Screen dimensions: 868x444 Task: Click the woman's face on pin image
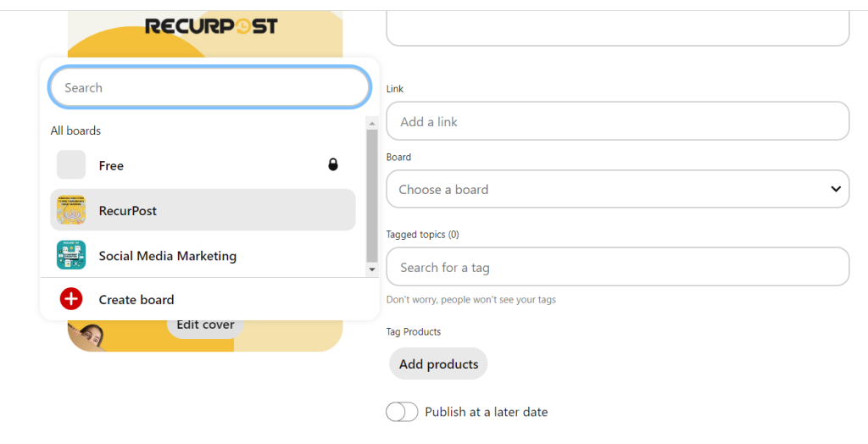coord(90,336)
